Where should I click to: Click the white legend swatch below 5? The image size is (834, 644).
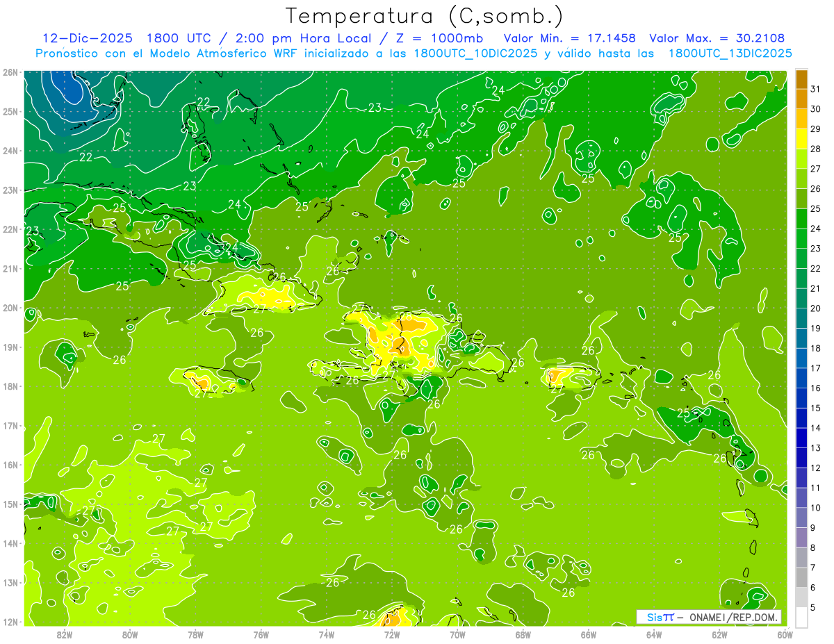pyautogui.click(x=801, y=617)
